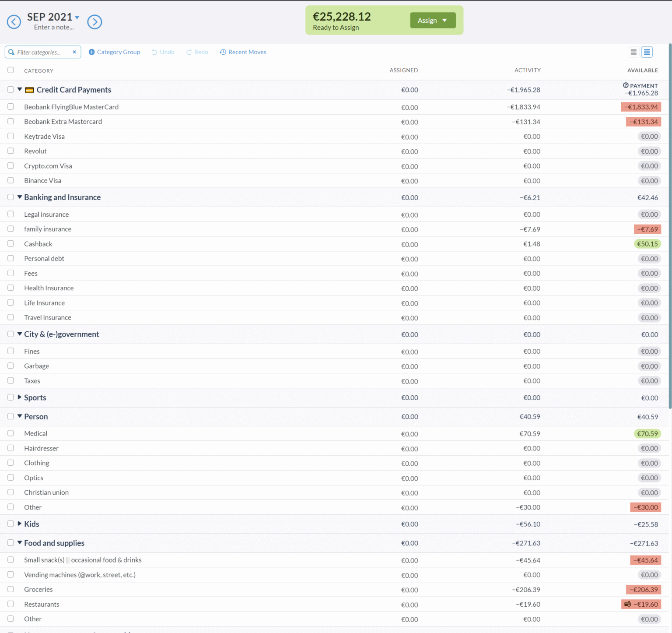Collapse the Banking and Insurance group
Screen dimensions: 672x633
(20, 197)
